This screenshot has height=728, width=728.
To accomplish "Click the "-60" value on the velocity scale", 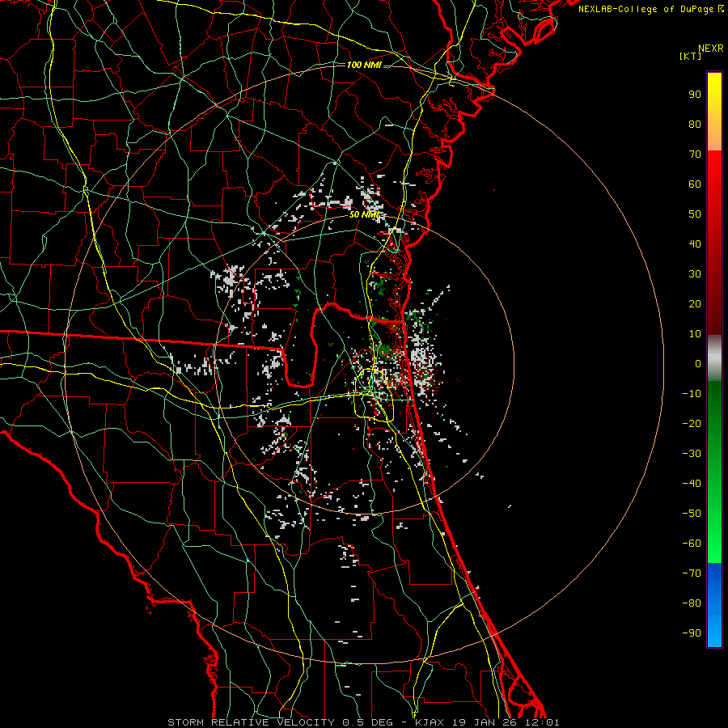I will click(692, 544).
